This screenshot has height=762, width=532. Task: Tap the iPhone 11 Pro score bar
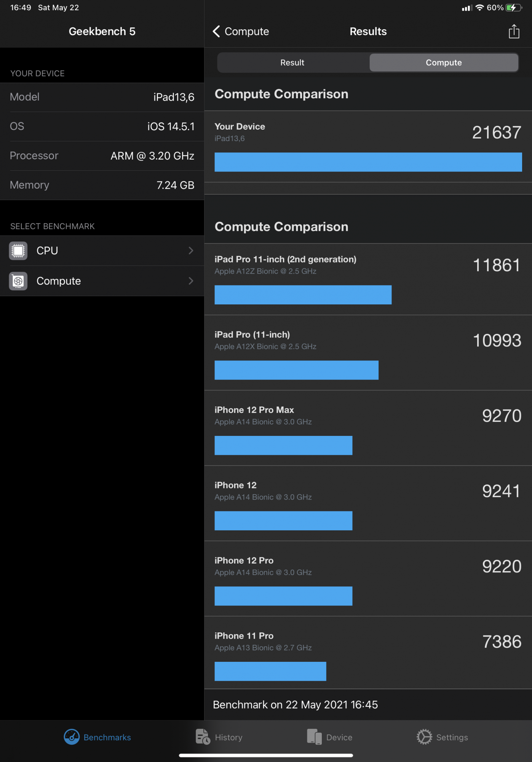click(x=270, y=671)
